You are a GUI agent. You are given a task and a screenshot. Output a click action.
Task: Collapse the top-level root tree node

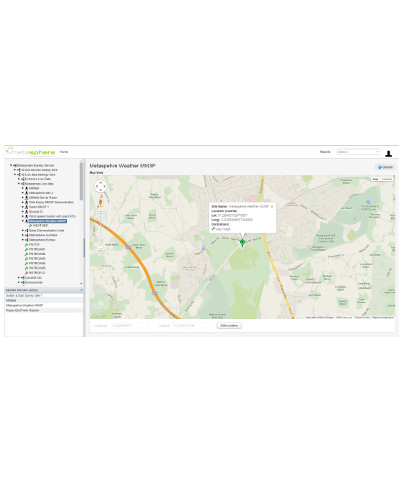tap(11, 165)
